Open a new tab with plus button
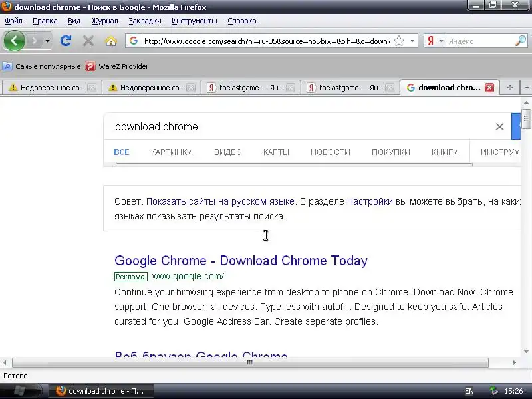This screenshot has width=532, height=399. coord(509,88)
